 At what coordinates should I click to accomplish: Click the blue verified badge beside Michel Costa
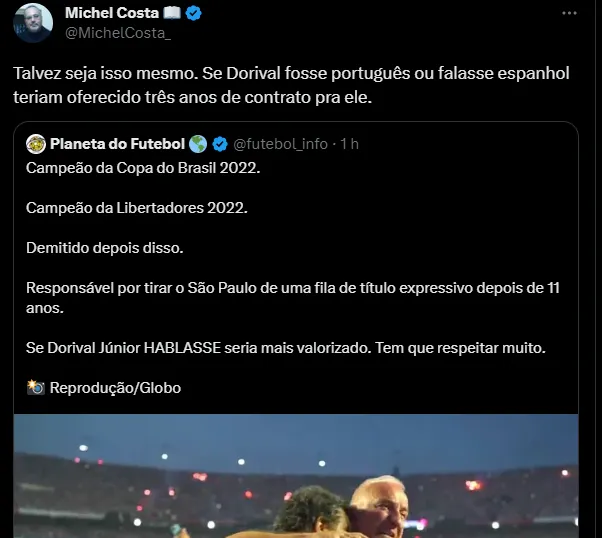(x=194, y=13)
